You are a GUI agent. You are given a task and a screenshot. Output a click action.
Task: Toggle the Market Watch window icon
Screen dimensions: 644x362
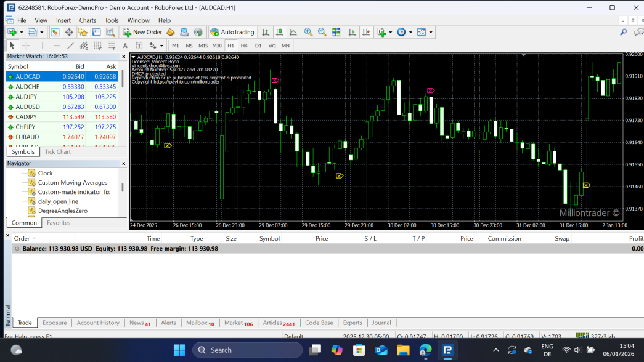[55, 32]
